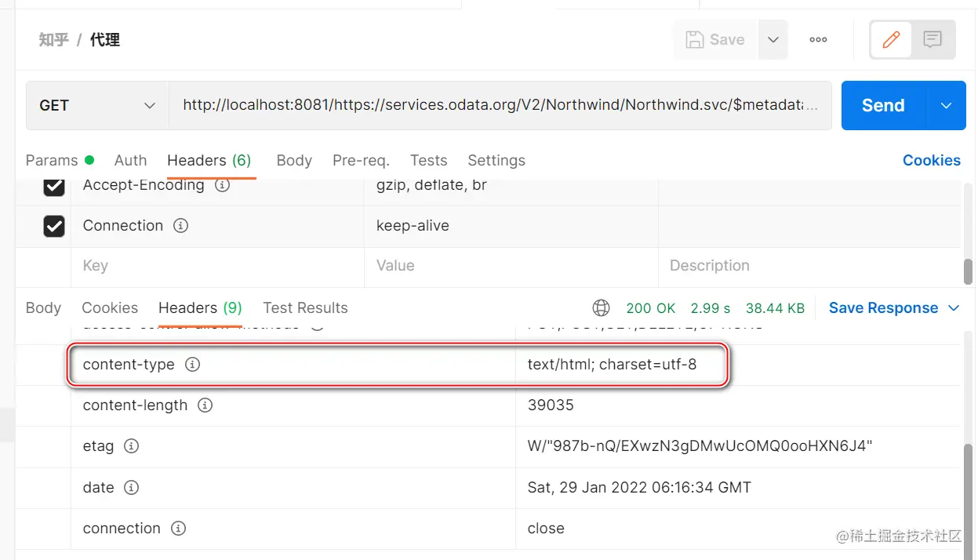Show info for content-length header
Viewport: 978px width, 560px height.
click(x=205, y=405)
